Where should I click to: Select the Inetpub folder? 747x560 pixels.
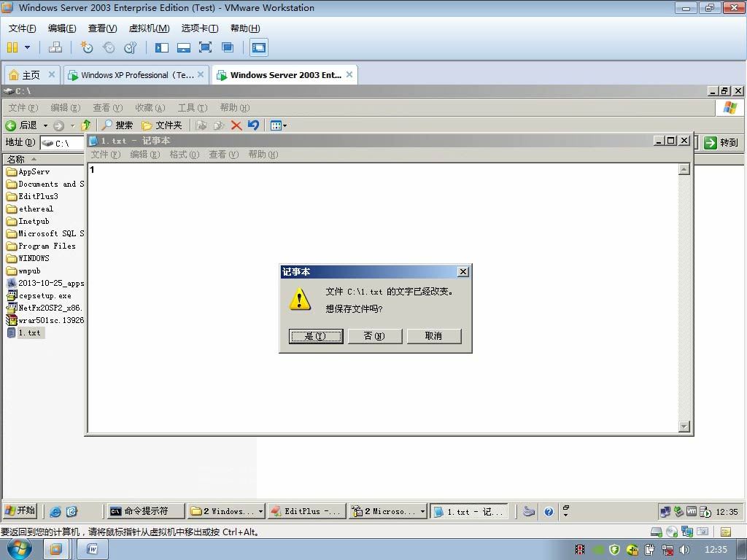pos(28,221)
